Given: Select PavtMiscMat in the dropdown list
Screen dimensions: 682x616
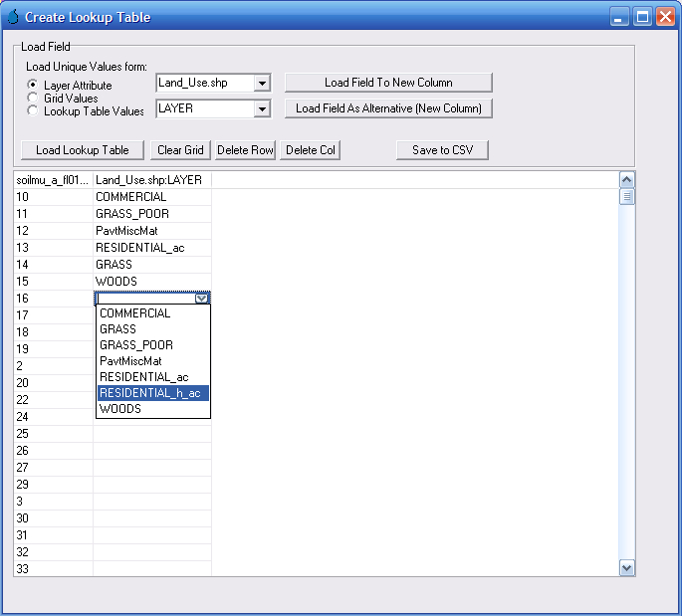Looking at the screenshot, I should [130, 361].
